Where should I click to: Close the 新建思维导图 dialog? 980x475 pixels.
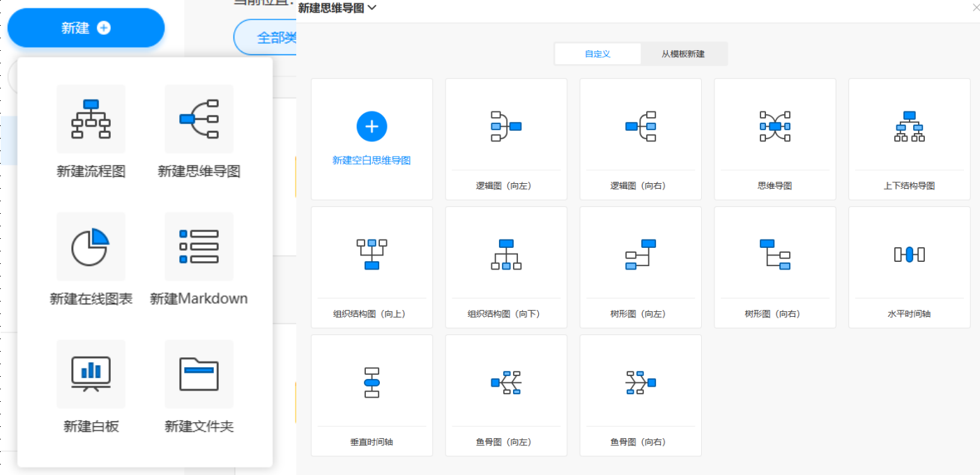975,8
